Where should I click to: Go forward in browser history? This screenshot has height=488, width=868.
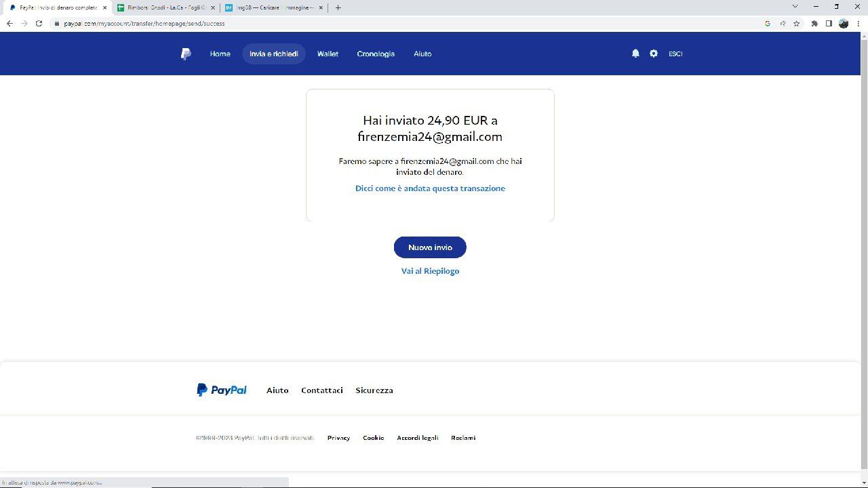coord(24,23)
